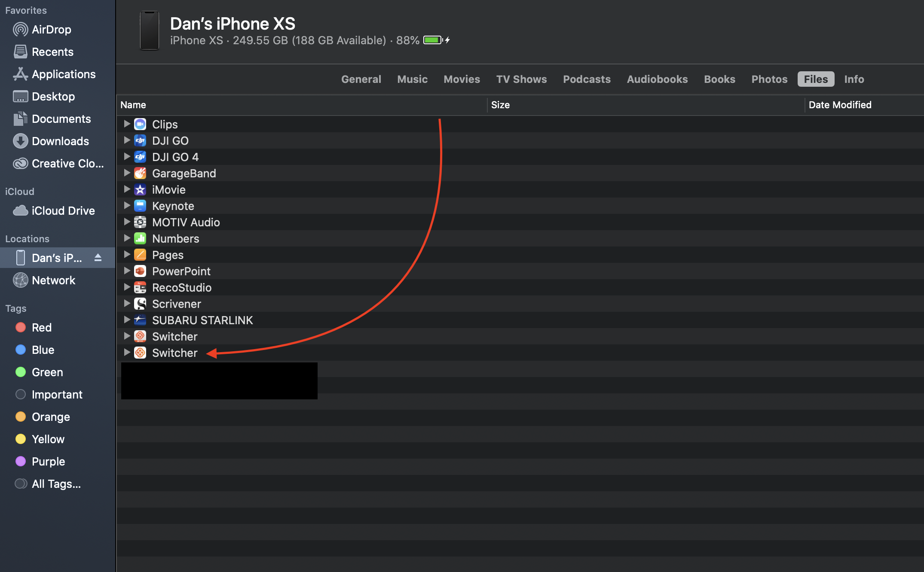Click the battery charging indicator
This screenshot has height=572, width=924.
pyautogui.click(x=436, y=40)
